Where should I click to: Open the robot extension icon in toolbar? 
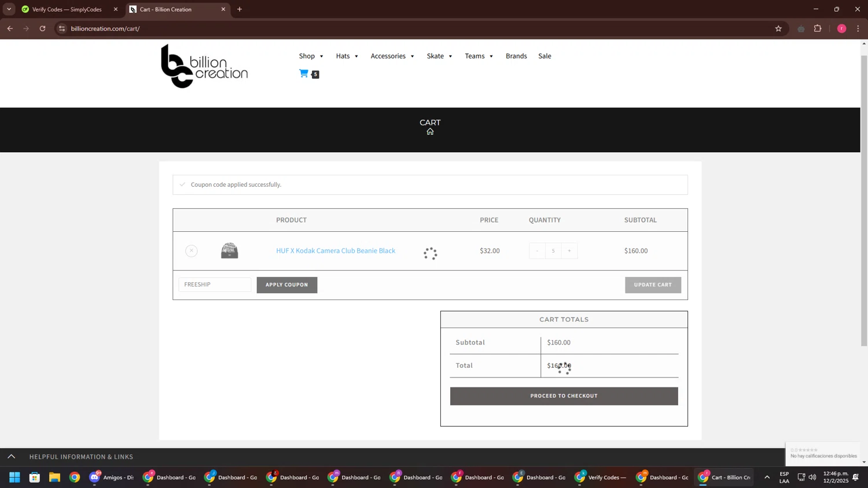tap(801, 28)
